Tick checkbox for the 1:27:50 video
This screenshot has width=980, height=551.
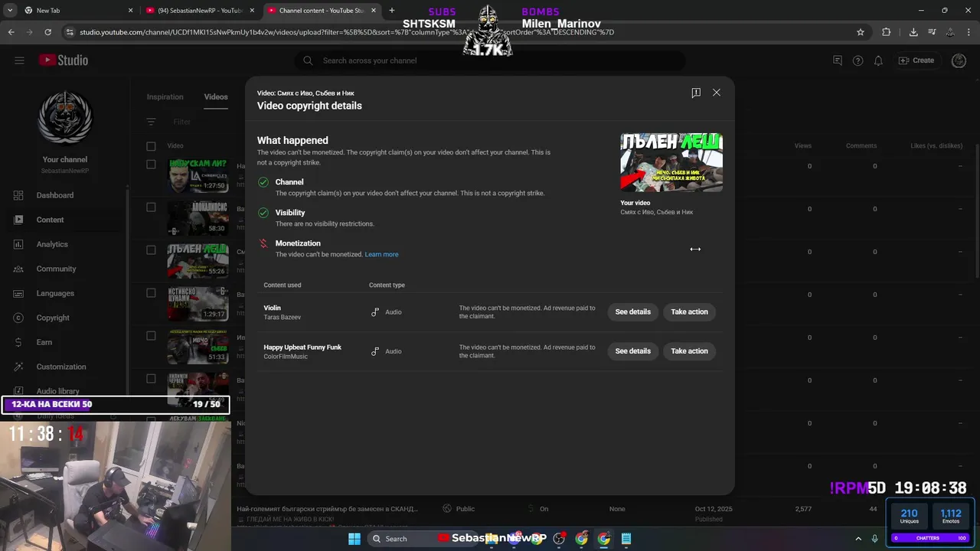click(151, 165)
